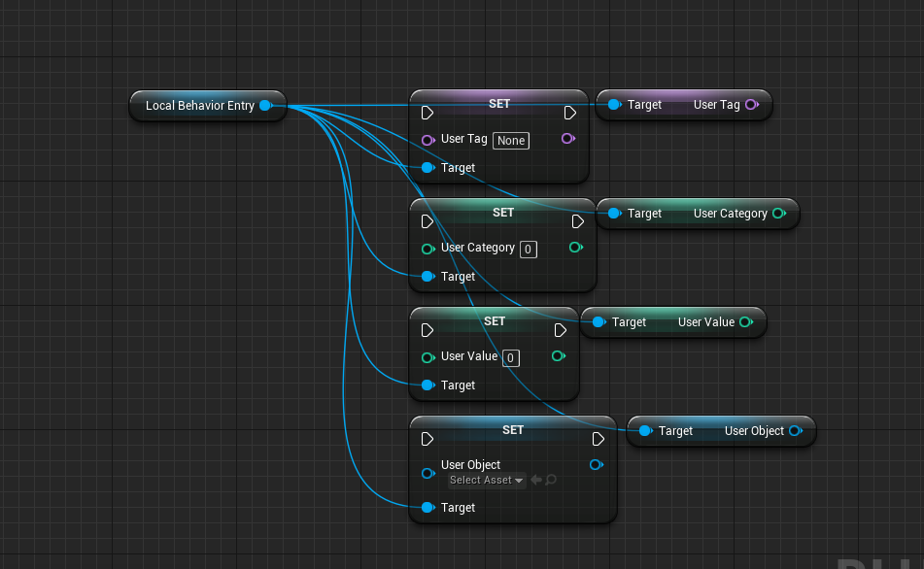
Task: Click the User Tag None value field
Action: (x=510, y=141)
